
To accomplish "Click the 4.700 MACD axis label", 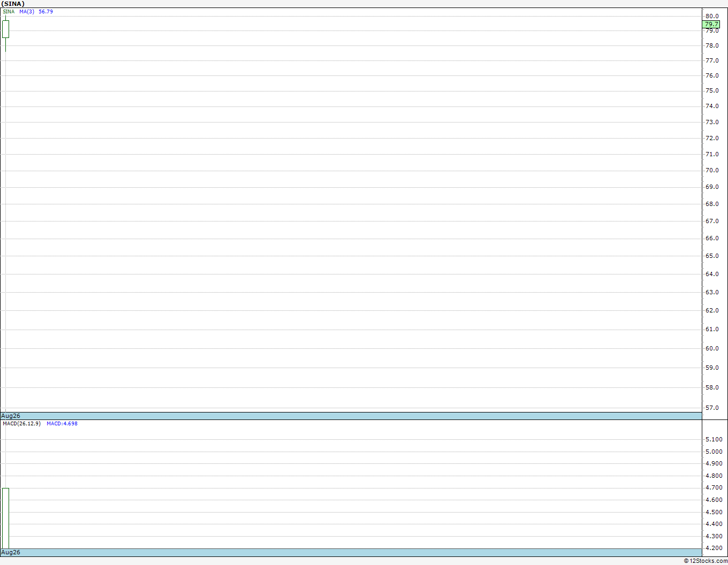I will (x=714, y=487).
